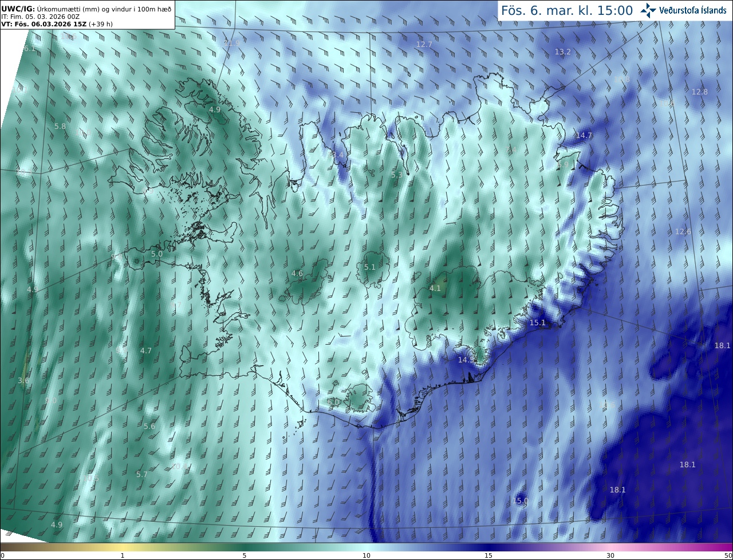
Task: Click the 14.7 value off the northeast coast
Action: pyautogui.click(x=584, y=135)
